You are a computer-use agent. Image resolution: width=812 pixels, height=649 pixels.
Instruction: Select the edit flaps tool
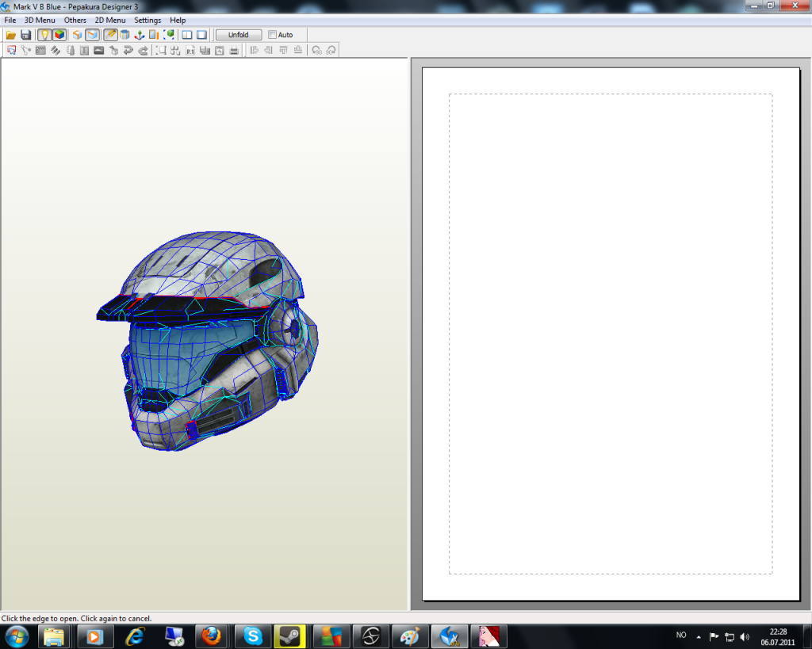pos(40,50)
